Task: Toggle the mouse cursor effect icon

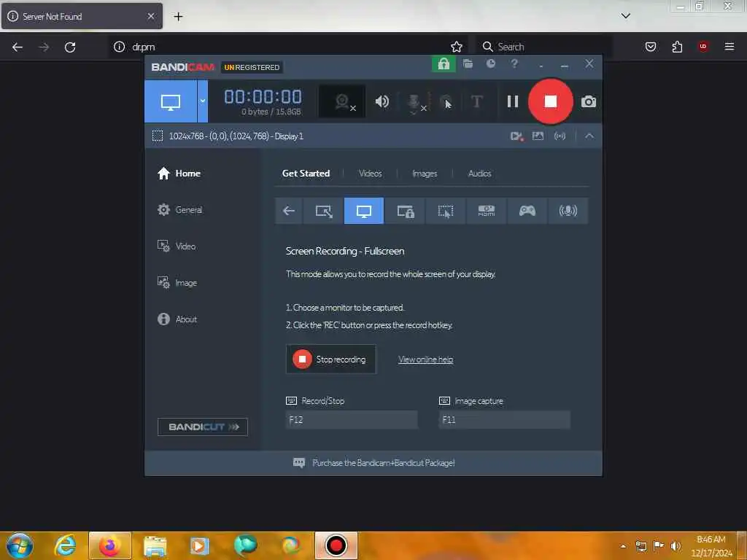Action: tap(446, 102)
